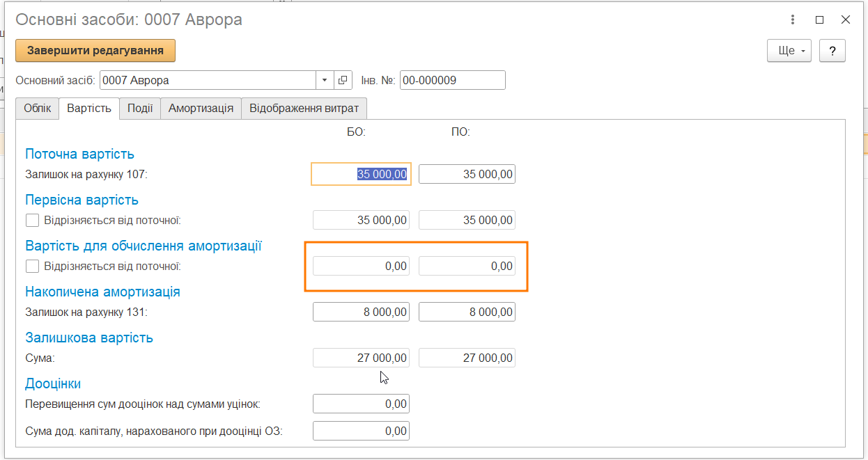Select the ПО Залишкова вартість Сума field

(467, 358)
